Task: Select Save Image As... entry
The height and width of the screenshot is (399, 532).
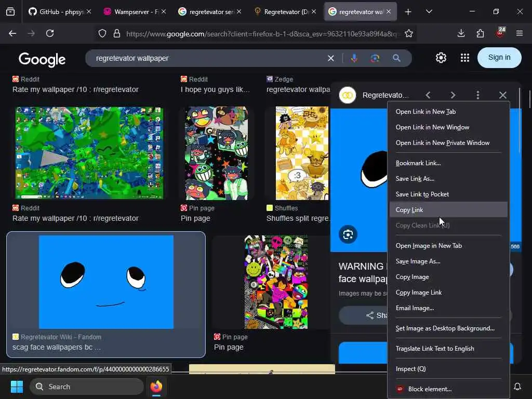Action: coord(448,261)
